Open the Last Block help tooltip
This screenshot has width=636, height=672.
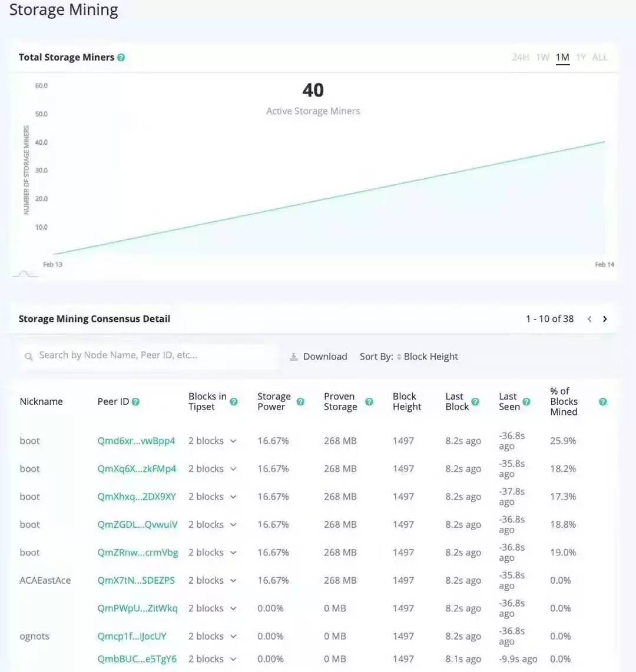point(476,401)
